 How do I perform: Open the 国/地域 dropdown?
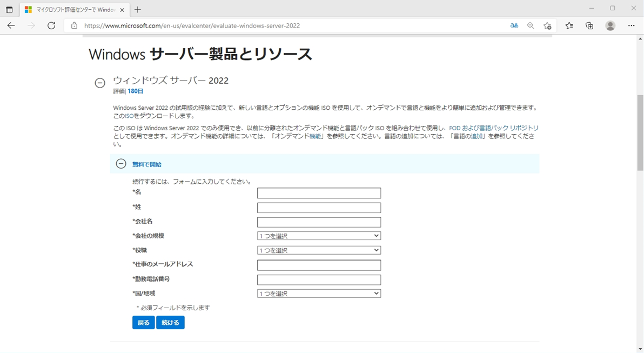319,294
